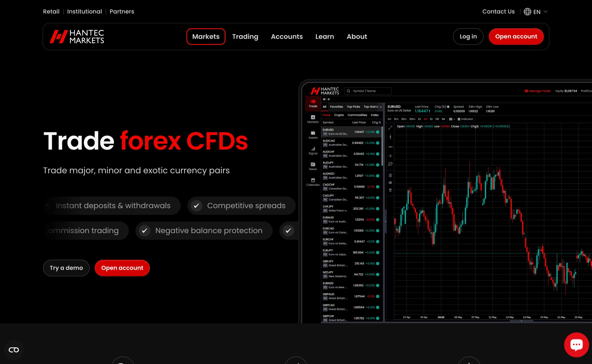Switch to the Favorites watchlist tab
The width and height of the screenshot is (592, 364).
pyautogui.click(x=336, y=107)
